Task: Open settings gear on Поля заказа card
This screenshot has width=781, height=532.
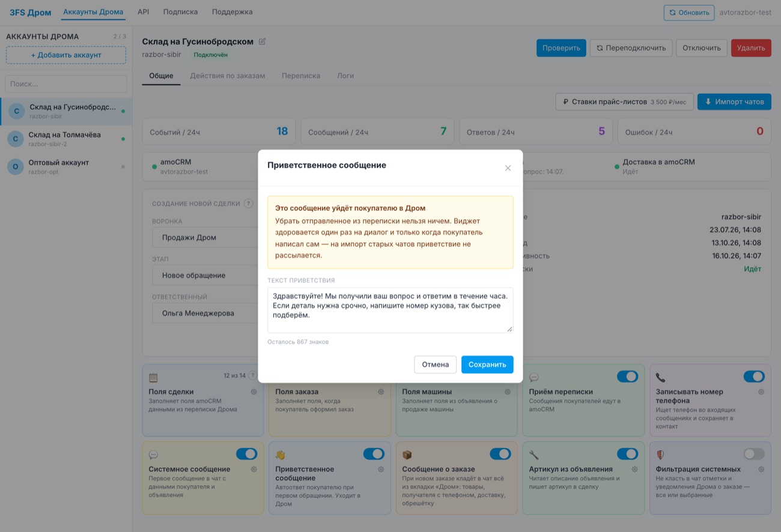Action: coord(381,391)
